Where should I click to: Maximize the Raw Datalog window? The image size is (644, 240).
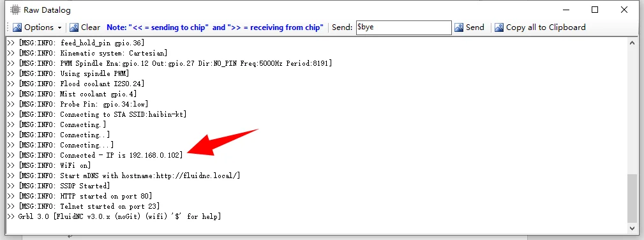[595, 10]
